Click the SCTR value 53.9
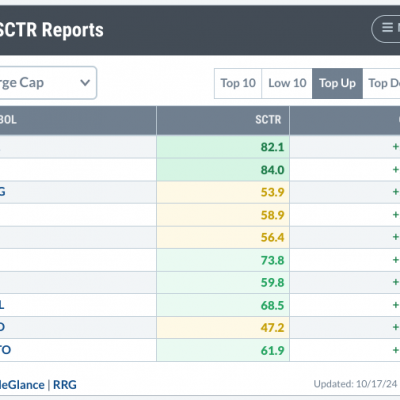This screenshot has height=400, width=400. click(x=272, y=192)
